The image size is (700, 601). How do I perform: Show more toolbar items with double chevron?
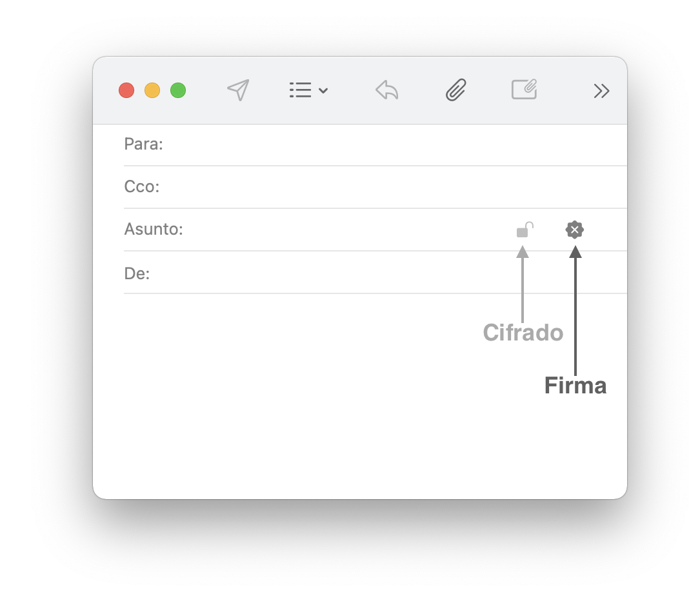[x=601, y=91]
